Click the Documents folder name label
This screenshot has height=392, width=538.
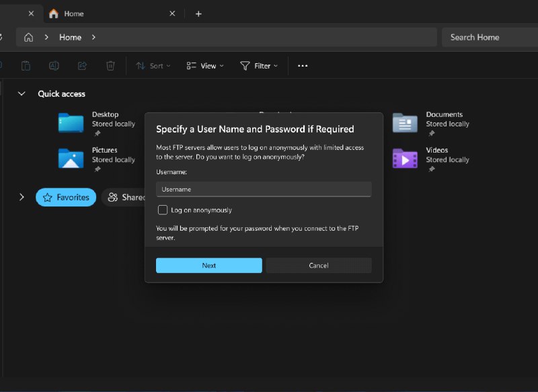444,114
